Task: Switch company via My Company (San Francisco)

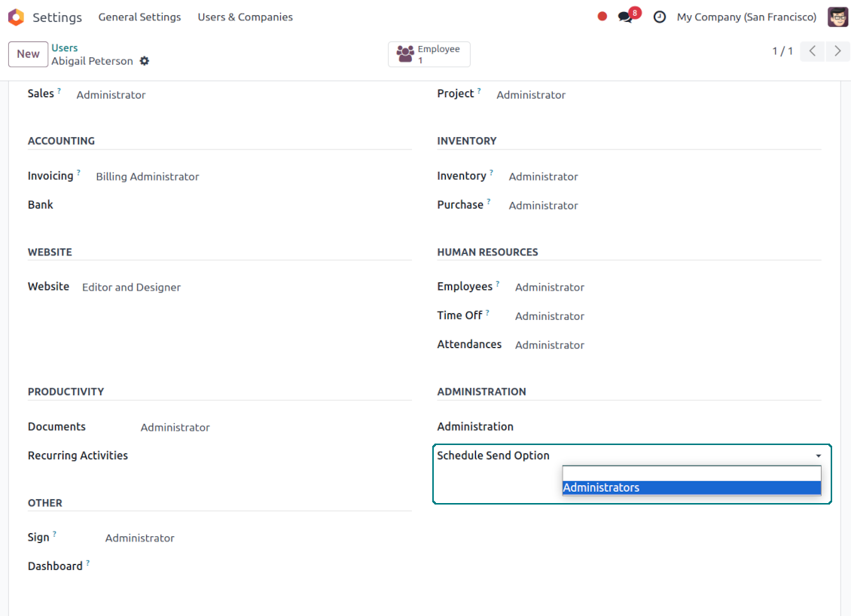Action: tap(746, 17)
